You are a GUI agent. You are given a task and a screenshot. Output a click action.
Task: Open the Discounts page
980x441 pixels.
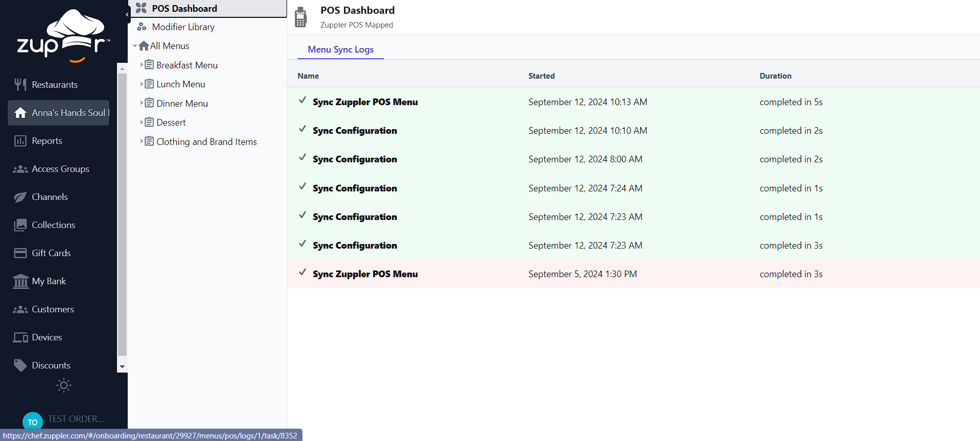[51, 365]
